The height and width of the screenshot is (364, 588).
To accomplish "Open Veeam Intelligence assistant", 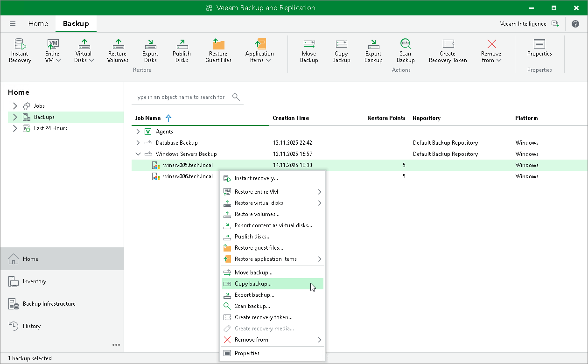I will (529, 24).
